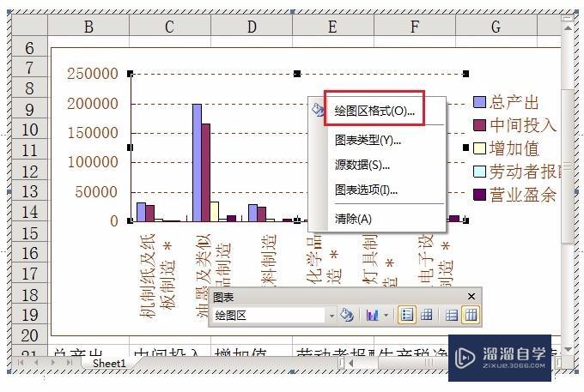The image size is (584, 392).
Task: Toggle the Legend button in chart toolbar
Action: coord(407,315)
